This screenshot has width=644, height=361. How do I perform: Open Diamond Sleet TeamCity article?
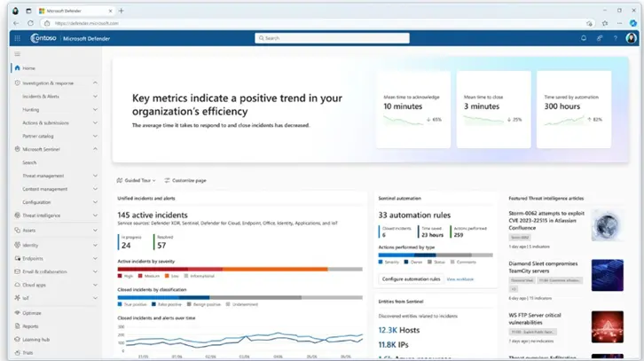click(x=543, y=267)
